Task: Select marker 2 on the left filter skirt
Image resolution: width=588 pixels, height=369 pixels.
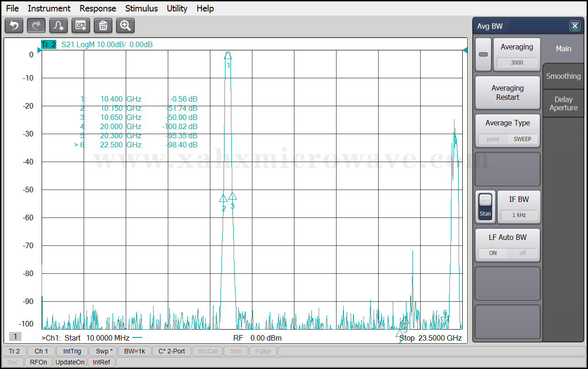Action: point(223,199)
